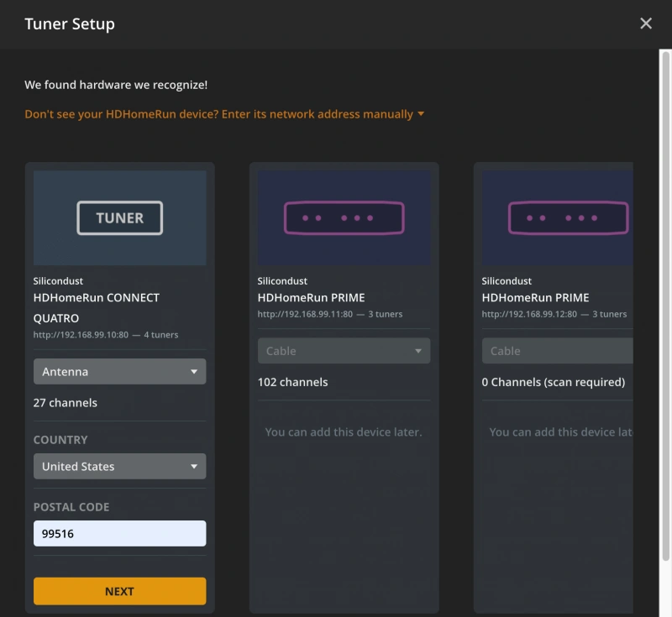Click HDHomeRun PRIME name on 192.168.99.11 card

coord(311,297)
